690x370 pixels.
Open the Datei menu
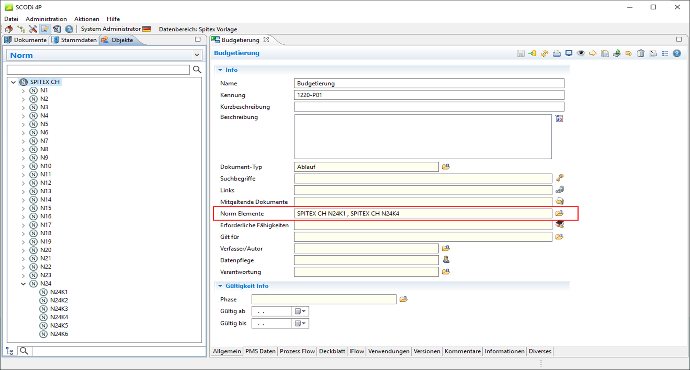point(11,19)
